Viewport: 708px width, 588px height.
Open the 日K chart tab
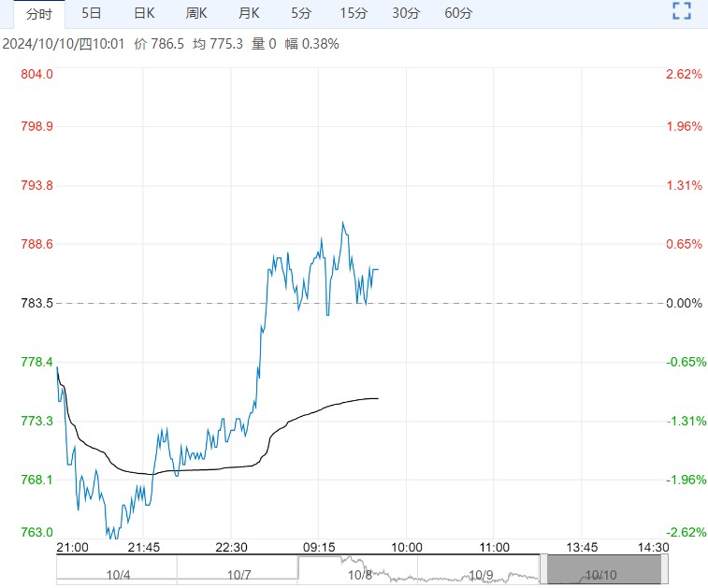click(x=144, y=13)
